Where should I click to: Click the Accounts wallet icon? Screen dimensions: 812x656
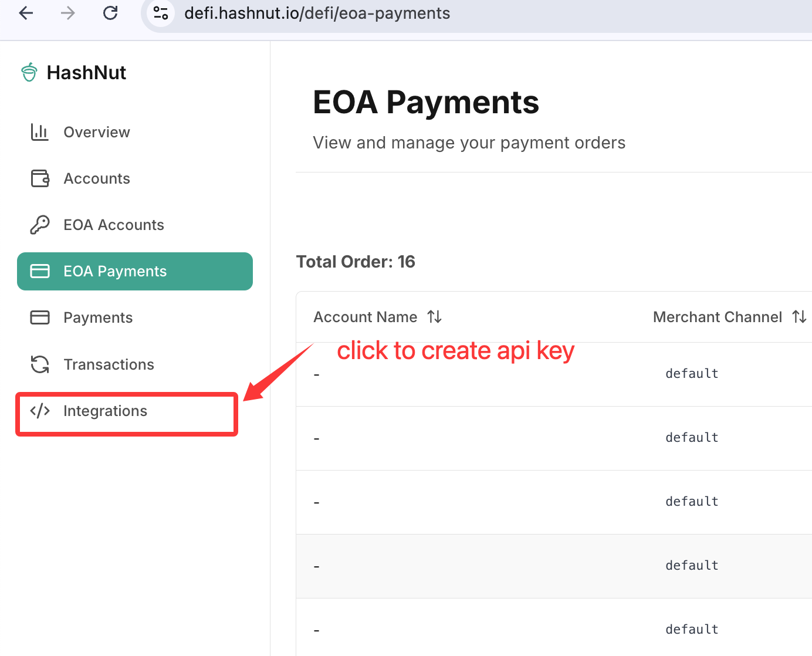tap(40, 178)
